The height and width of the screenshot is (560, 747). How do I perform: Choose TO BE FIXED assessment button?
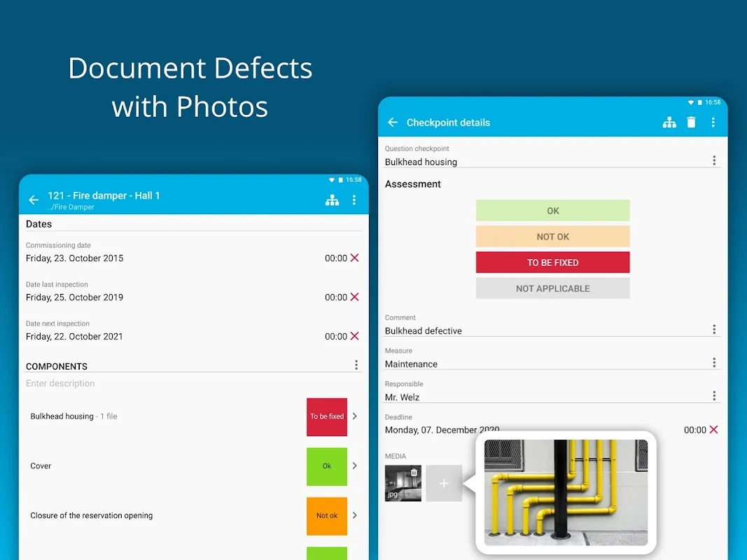pos(552,262)
